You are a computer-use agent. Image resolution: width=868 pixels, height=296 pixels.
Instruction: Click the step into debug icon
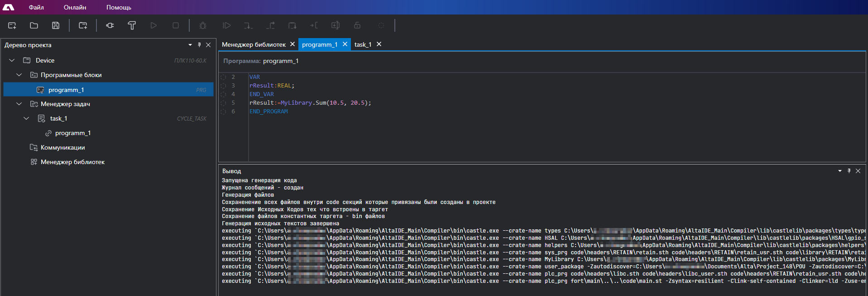248,25
